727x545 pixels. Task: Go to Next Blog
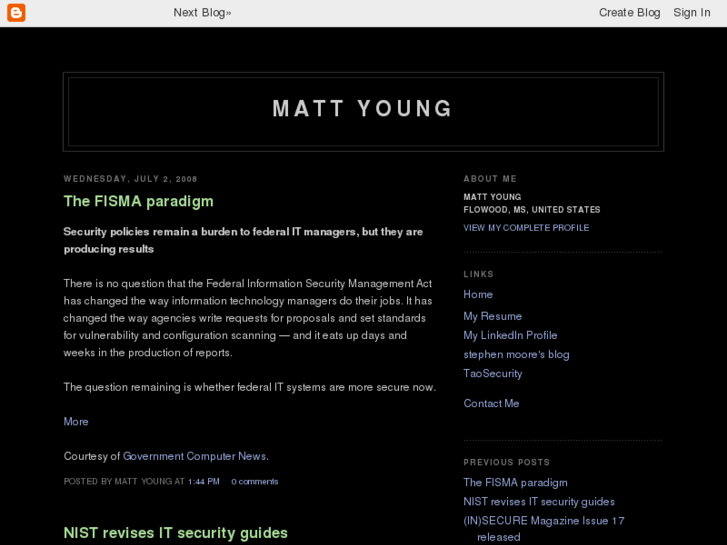point(201,13)
